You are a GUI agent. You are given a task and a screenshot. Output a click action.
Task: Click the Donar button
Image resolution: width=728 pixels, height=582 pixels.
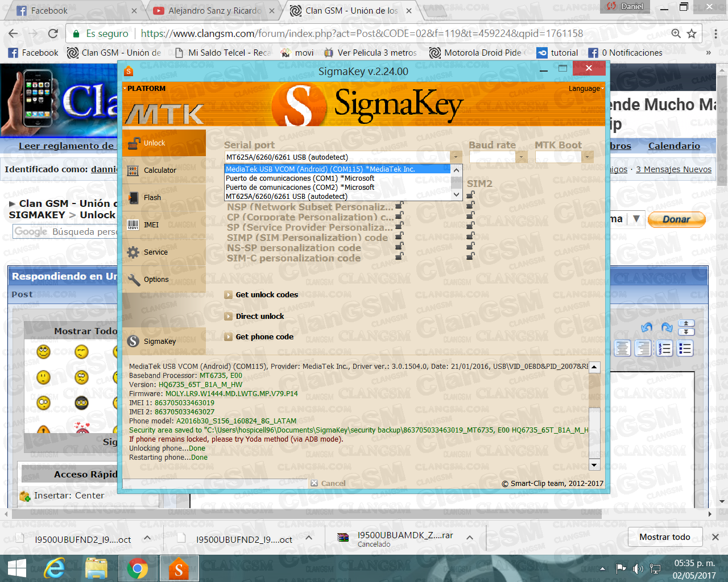click(676, 219)
